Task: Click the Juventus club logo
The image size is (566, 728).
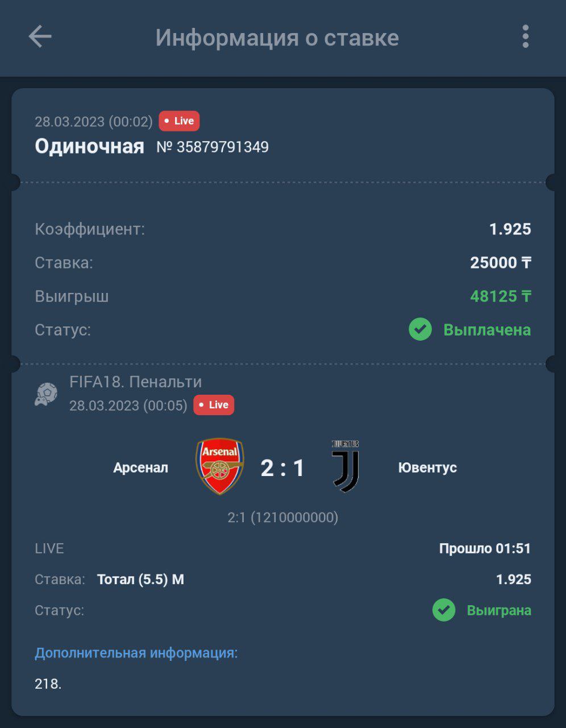Action: point(346,466)
